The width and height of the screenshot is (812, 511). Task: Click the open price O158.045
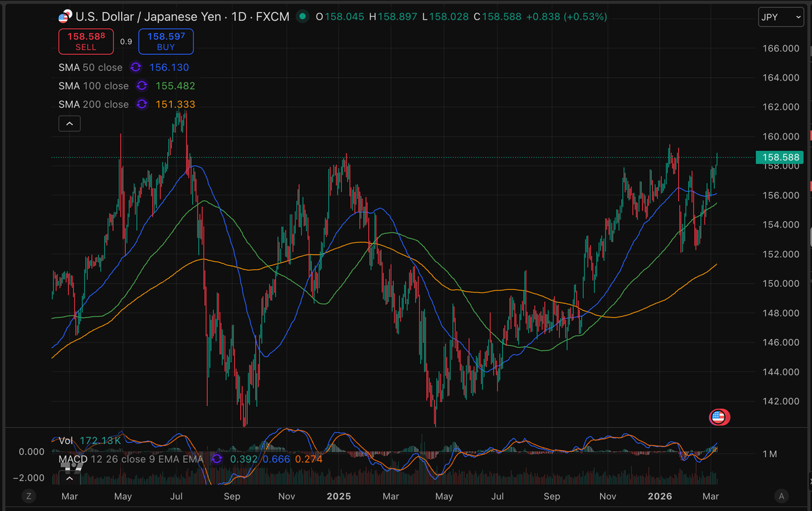click(x=340, y=16)
